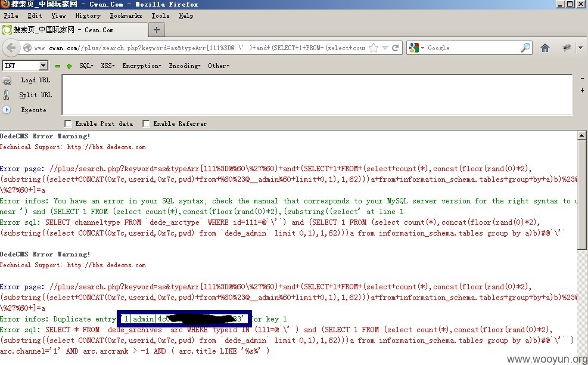Open the Bookmarks menu
The width and height of the screenshot is (588, 365).
(x=126, y=16)
